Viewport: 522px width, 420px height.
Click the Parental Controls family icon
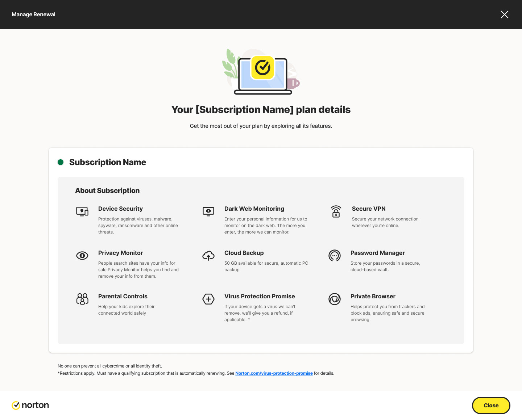[82, 299]
